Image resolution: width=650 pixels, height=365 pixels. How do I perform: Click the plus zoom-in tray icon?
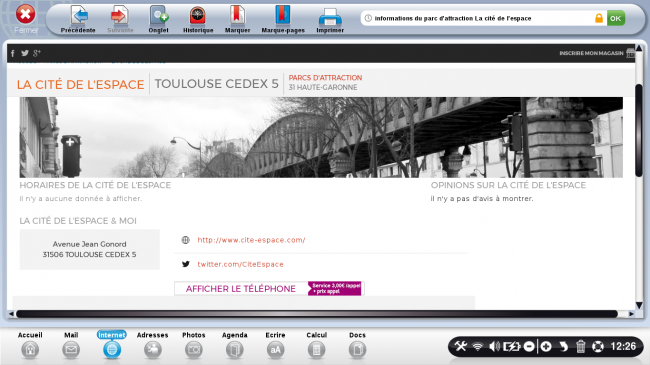click(546, 346)
